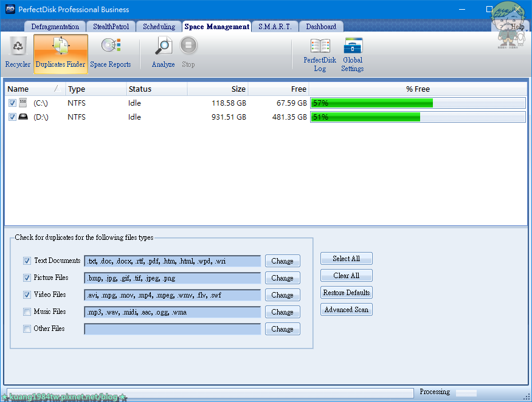Screen dimensions: 532x402
Task: Click the Text Documents extensions field
Action: tap(172, 261)
